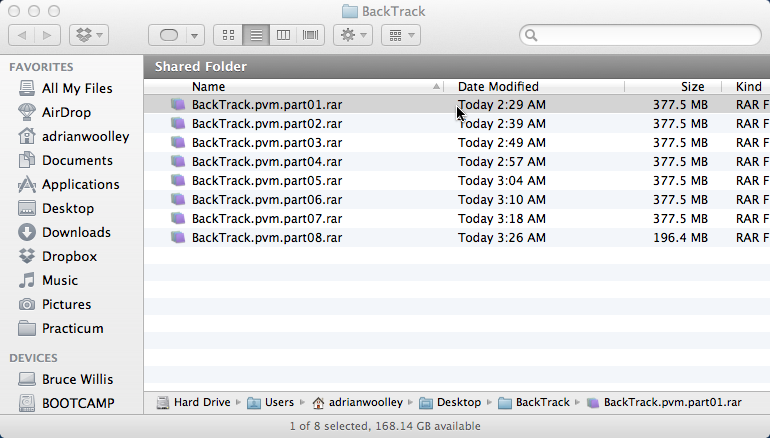Sort files by the Name column
Image resolution: width=770 pixels, height=438 pixels.
(x=300, y=87)
